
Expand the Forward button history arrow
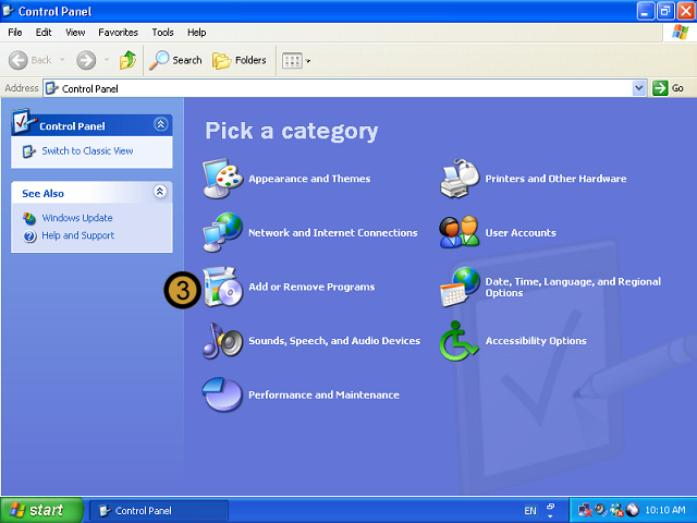[106, 60]
